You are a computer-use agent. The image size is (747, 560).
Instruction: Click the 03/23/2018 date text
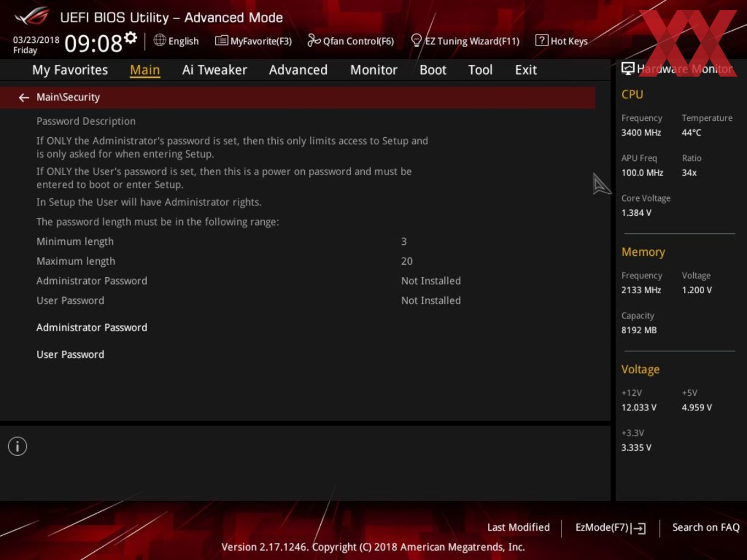(x=36, y=40)
